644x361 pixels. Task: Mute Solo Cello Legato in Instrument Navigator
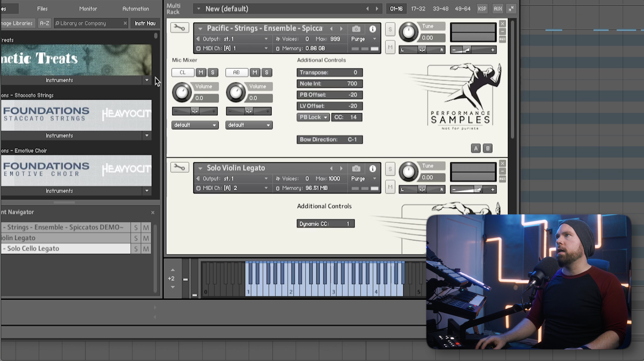tap(146, 249)
